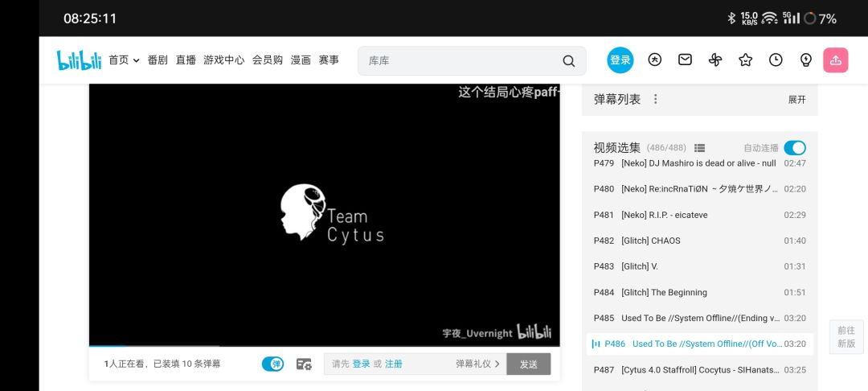Open the 动态 pinwheel icon

pos(715,60)
